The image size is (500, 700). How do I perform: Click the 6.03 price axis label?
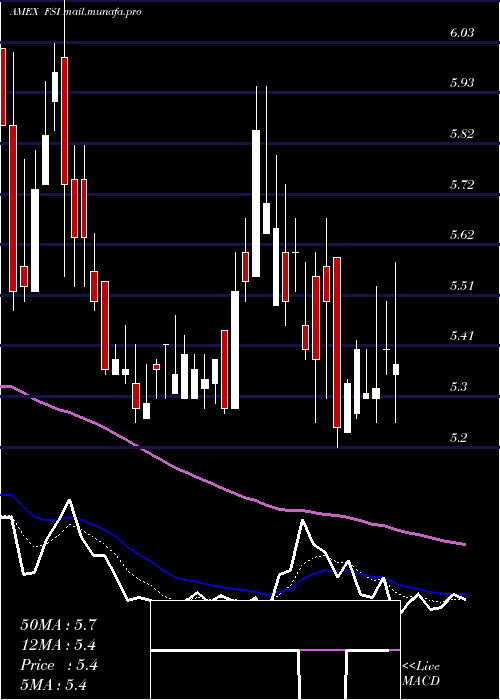[462, 33]
